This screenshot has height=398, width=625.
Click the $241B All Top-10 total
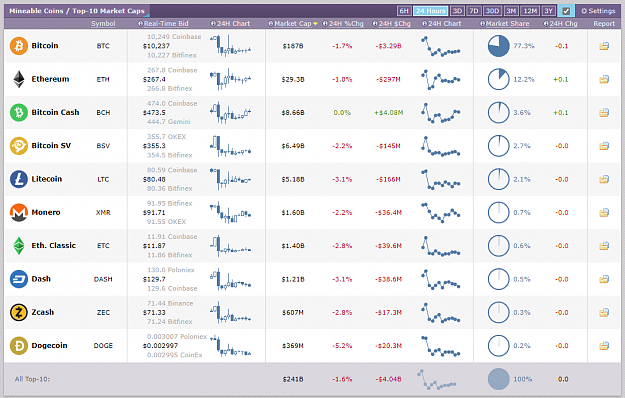coord(293,379)
